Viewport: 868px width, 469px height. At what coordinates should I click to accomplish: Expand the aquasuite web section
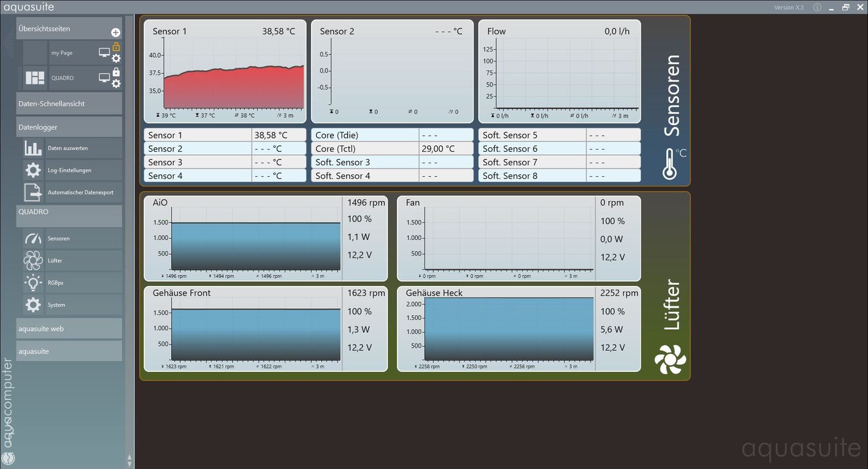coord(69,329)
